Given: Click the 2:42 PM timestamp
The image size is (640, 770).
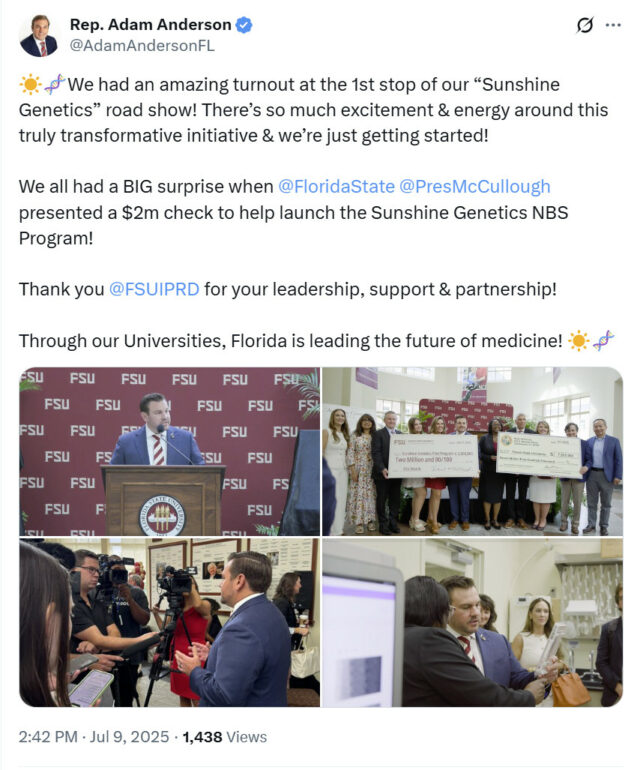Looking at the screenshot, I should pos(48,737).
